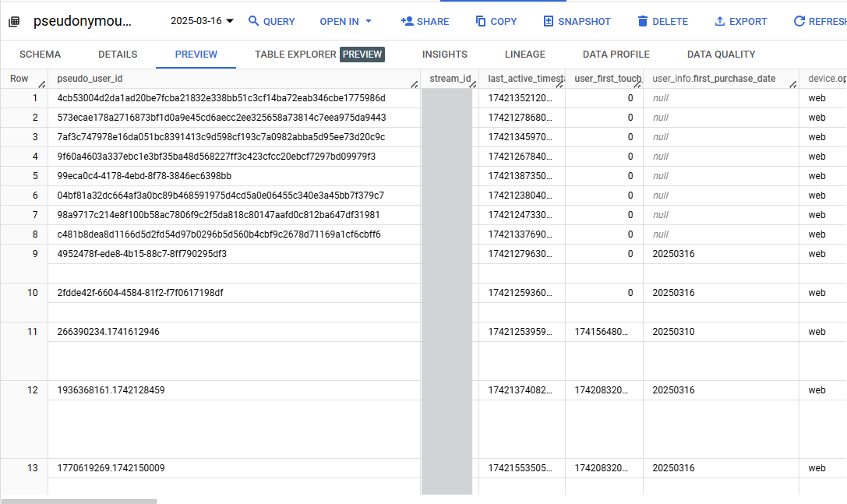Click the stream_id column header
This screenshot has height=504, width=847.
coord(450,79)
